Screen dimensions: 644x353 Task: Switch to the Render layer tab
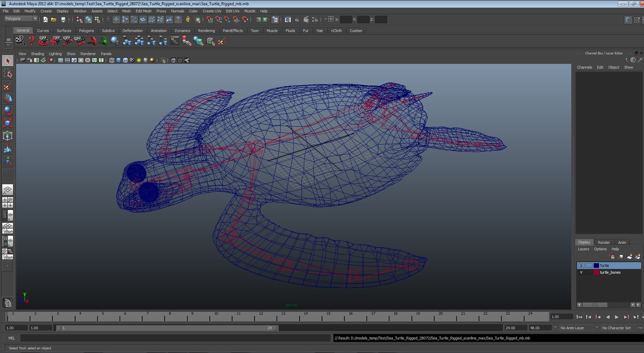click(604, 242)
